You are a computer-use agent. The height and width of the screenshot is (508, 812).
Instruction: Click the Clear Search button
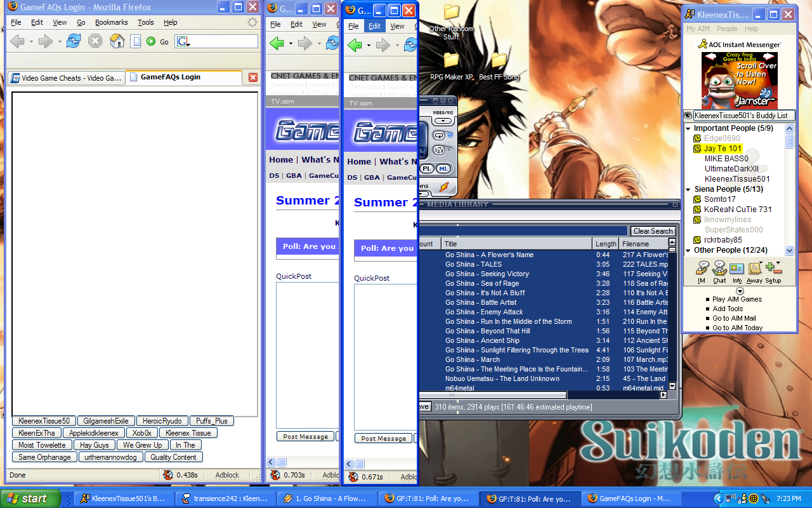(x=653, y=231)
